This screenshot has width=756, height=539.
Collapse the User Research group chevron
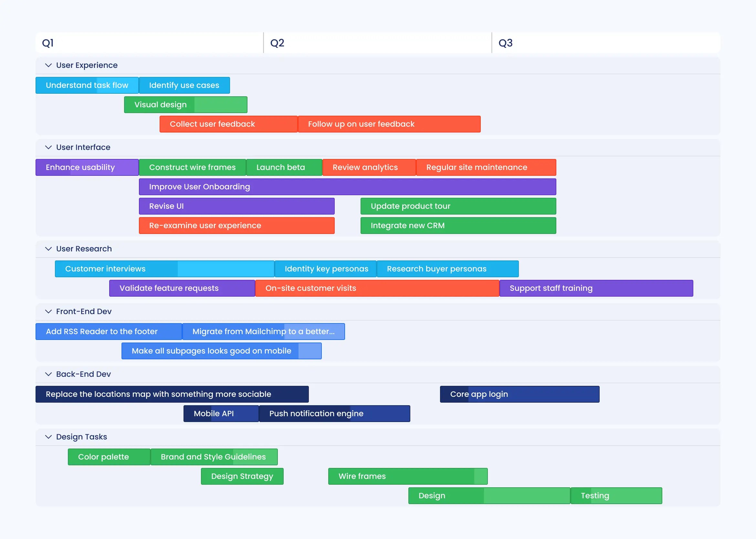pos(48,248)
